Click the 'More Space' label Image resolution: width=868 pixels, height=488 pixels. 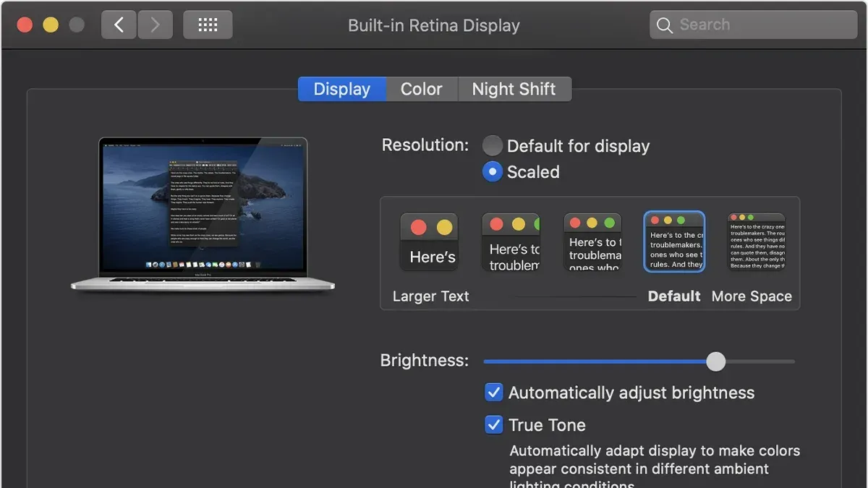(752, 296)
